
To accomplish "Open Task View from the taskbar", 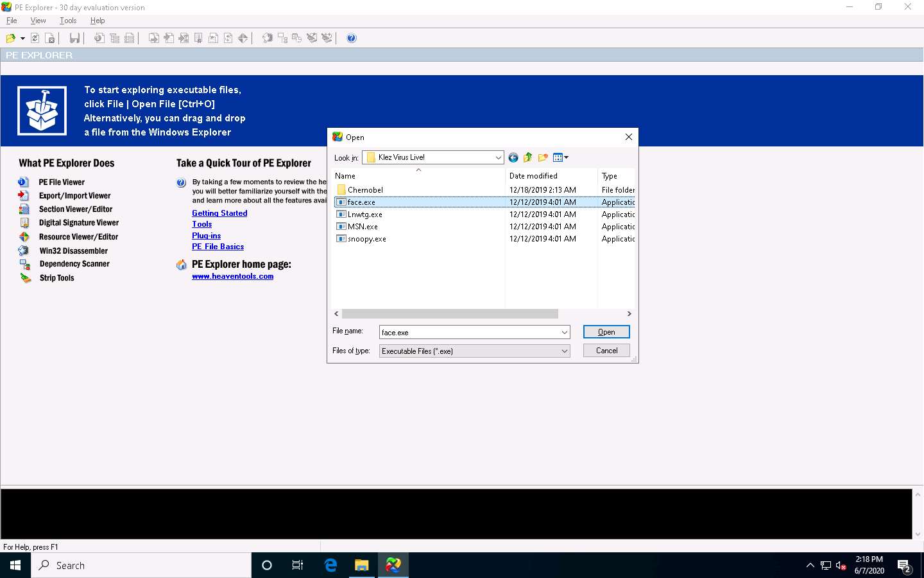I will (298, 565).
